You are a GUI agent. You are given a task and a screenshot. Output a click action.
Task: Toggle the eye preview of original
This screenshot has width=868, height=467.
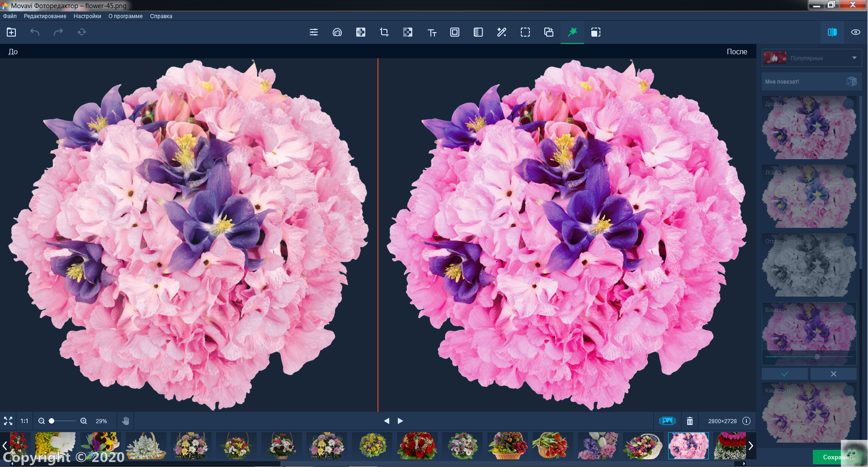[x=856, y=32]
